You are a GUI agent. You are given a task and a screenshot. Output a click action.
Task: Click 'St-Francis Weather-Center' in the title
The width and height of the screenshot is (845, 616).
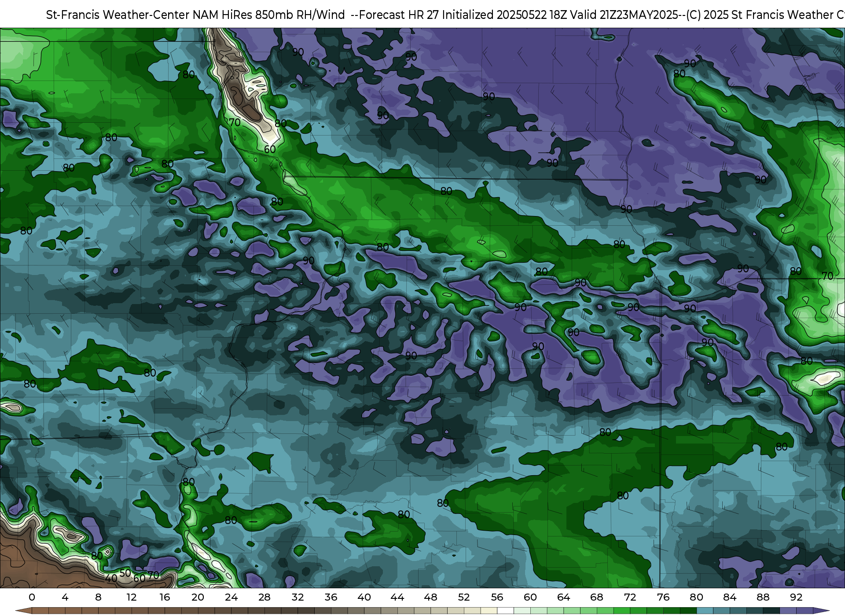[x=118, y=15]
